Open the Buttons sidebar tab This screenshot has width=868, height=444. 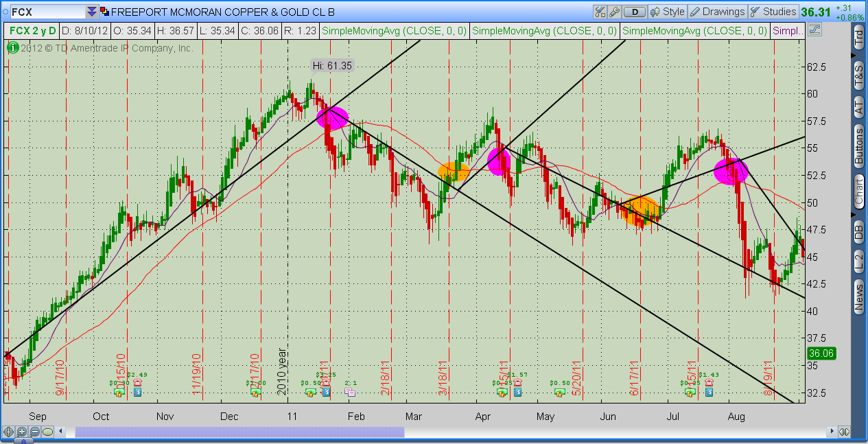coord(859,145)
